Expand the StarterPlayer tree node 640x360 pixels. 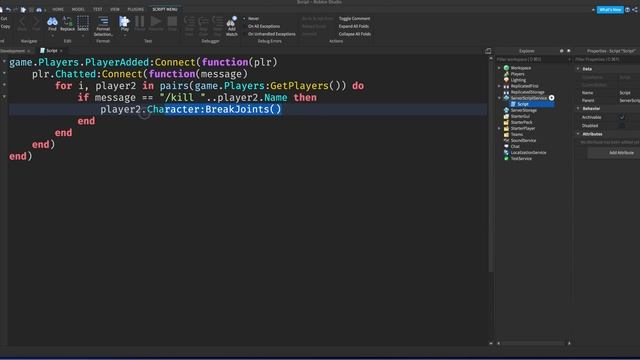click(x=499, y=128)
